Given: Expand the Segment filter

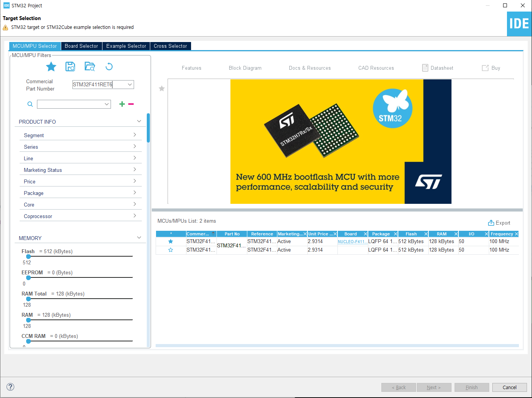Looking at the screenshot, I should point(134,135).
